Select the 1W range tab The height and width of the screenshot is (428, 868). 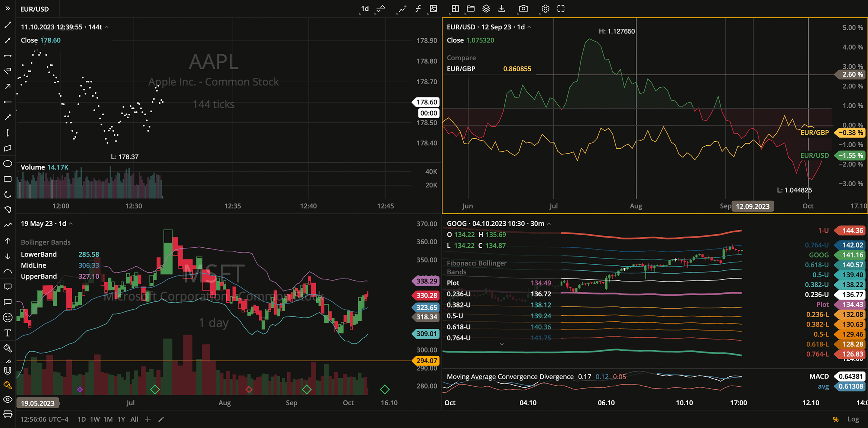tap(95, 419)
